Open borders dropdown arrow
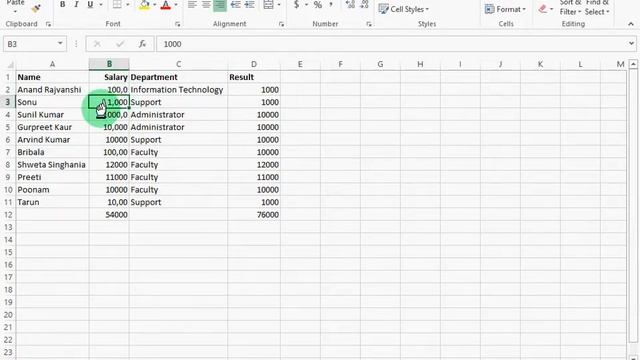 tap(128, 5)
